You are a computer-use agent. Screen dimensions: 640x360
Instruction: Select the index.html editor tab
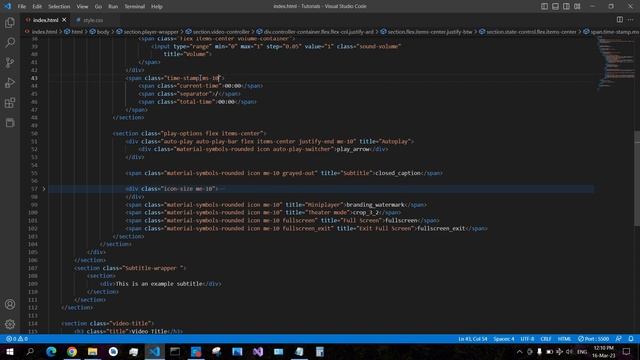(45, 20)
